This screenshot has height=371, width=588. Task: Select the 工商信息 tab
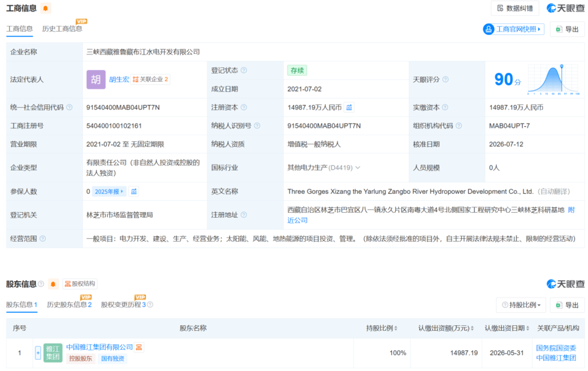[x=20, y=29]
